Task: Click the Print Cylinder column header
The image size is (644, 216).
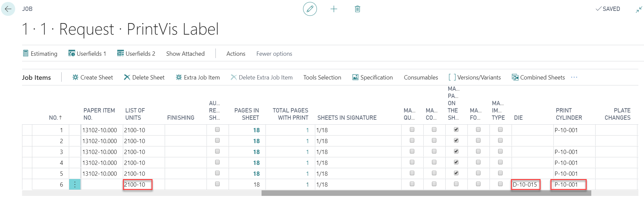Action: [569, 114]
